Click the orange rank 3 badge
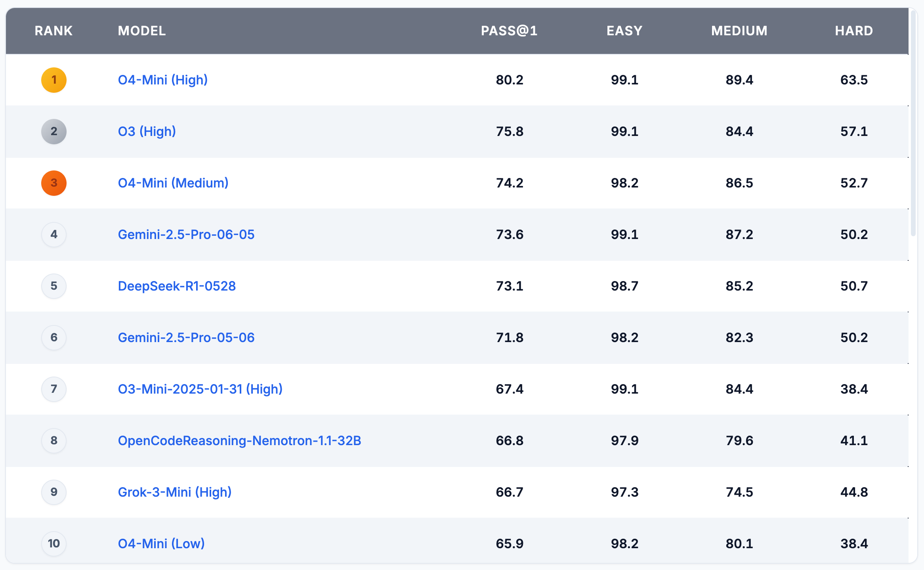Screen dimensions: 924x570 (54, 183)
